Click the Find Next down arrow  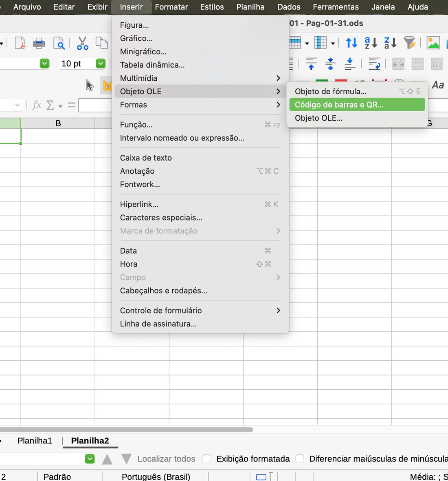tap(126, 459)
